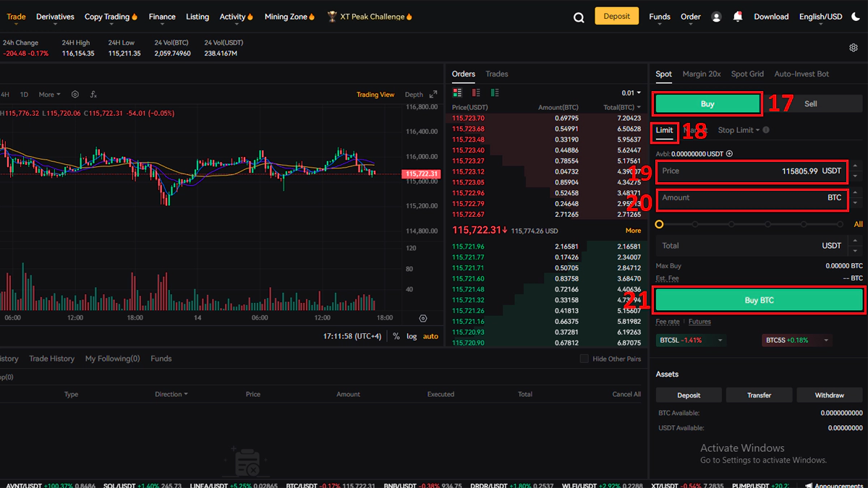Click ask price 115,723.70 in order book

[468, 118]
